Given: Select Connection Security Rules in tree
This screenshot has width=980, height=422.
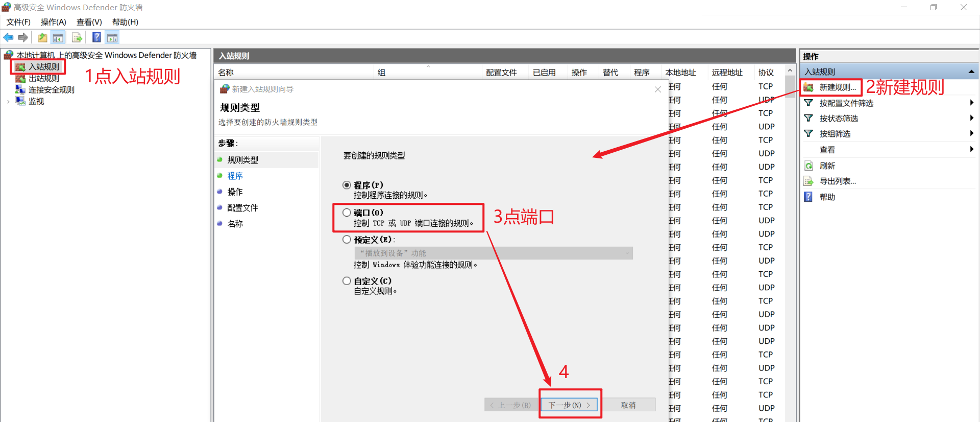Looking at the screenshot, I should tap(52, 89).
